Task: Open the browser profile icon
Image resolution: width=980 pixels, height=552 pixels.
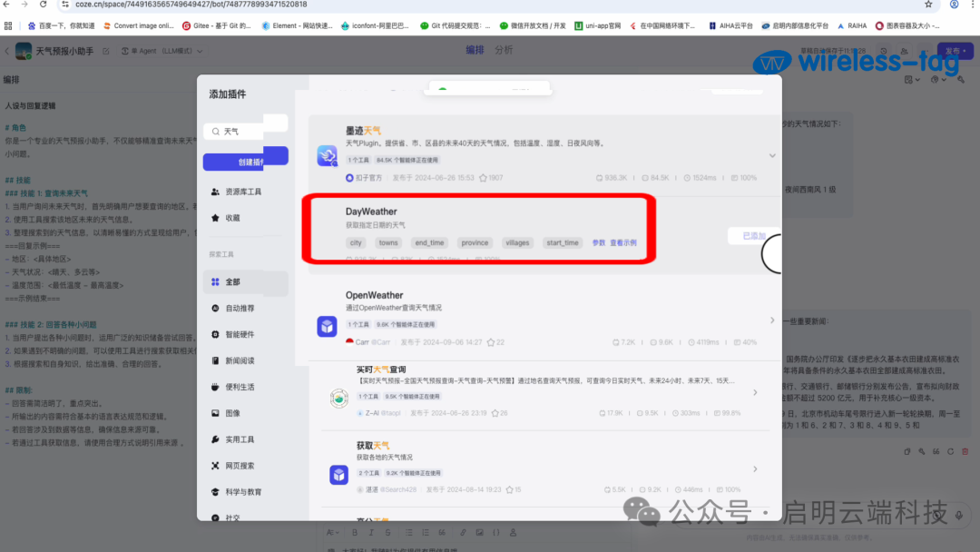Action: click(955, 5)
